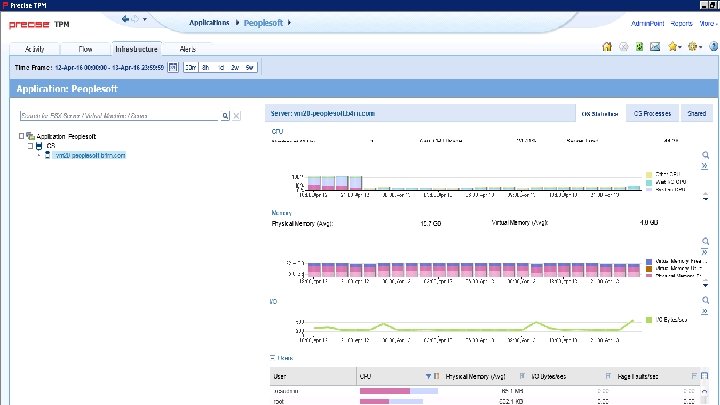Image resolution: width=720 pixels, height=405 pixels.
Task: Sort by the User column header
Action: click(x=313, y=376)
